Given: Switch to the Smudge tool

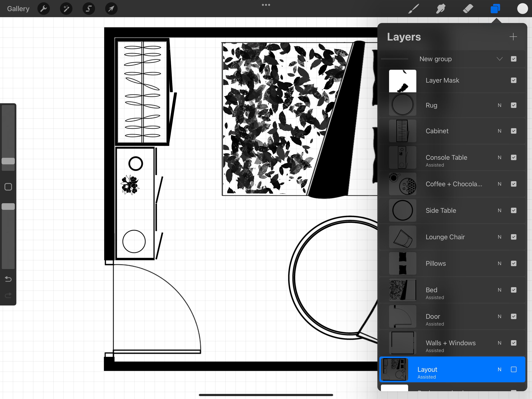Looking at the screenshot, I should tap(441, 9).
